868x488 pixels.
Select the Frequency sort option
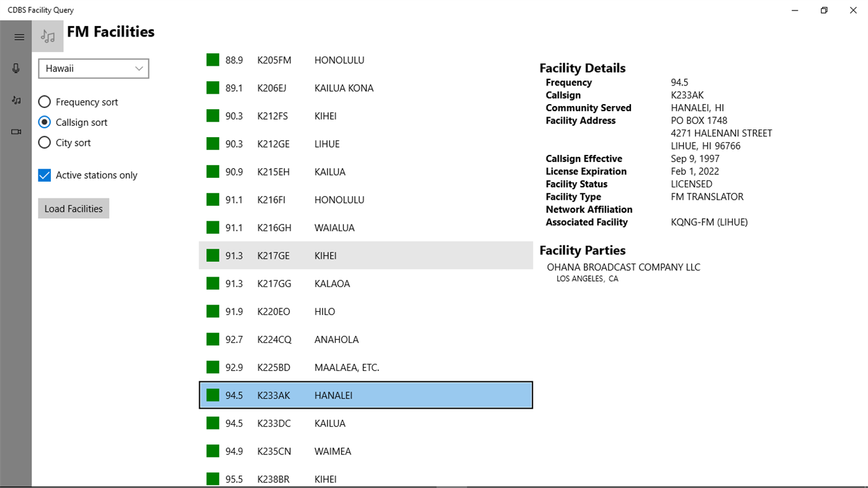[x=44, y=101]
